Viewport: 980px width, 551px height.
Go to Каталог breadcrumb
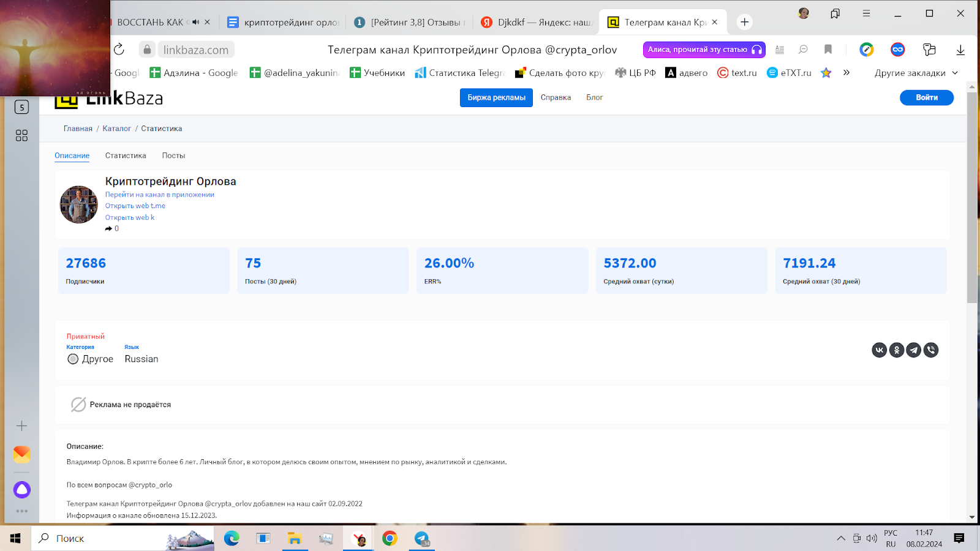coord(116,129)
